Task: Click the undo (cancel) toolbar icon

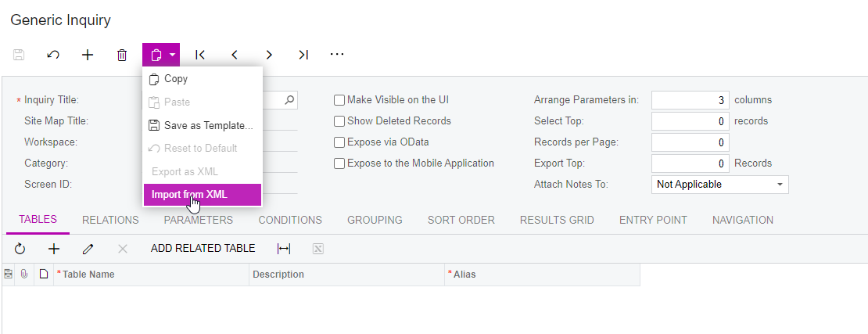Action: click(53, 55)
